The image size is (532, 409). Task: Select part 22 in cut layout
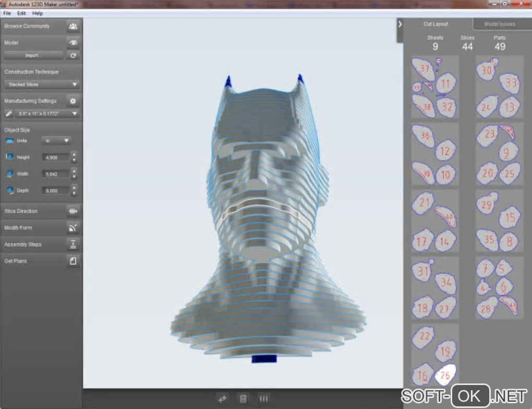point(424,337)
